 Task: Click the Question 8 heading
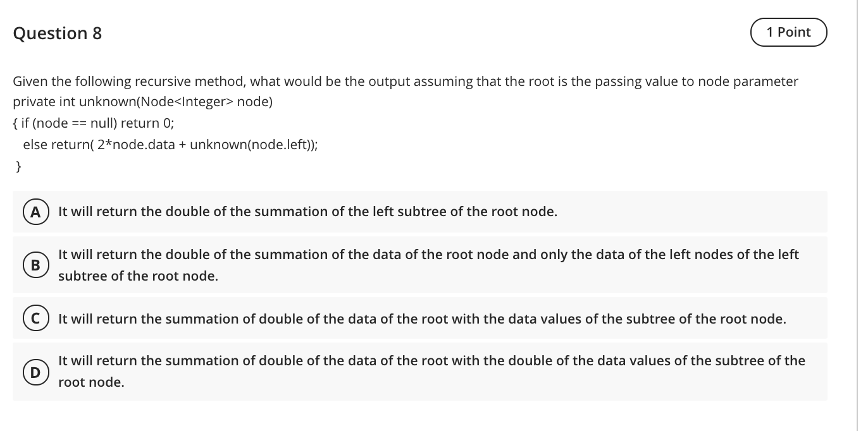click(x=57, y=33)
